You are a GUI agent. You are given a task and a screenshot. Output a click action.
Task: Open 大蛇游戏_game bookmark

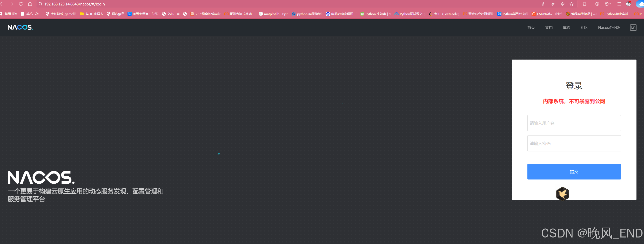click(61, 14)
